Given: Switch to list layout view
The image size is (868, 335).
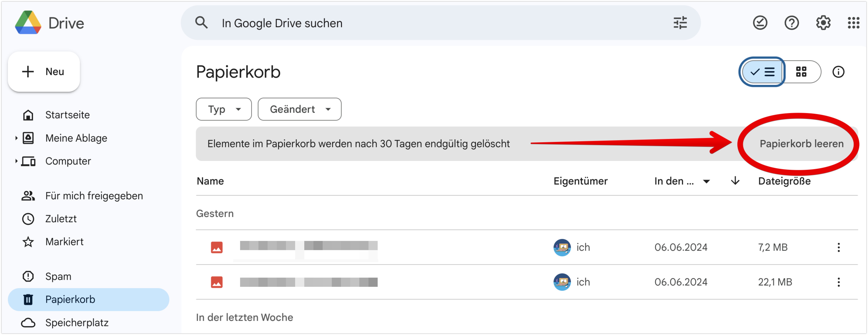Looking at the screenshot, I should point(762,72).
